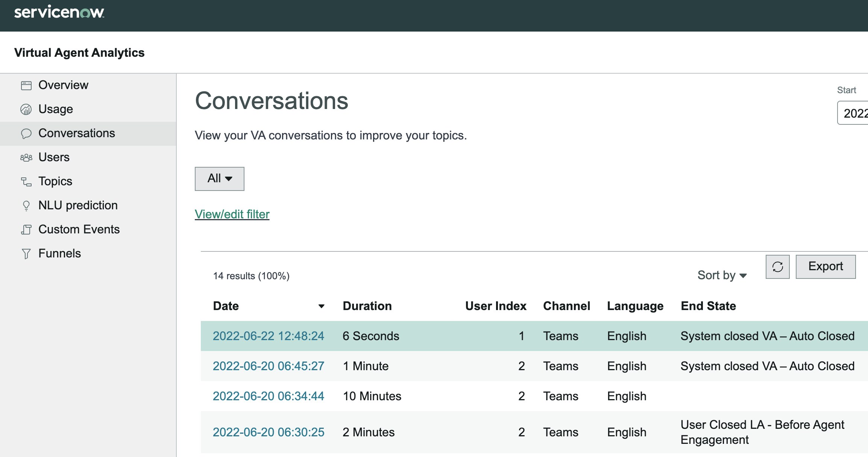Navigate to the Funnels section
Image resolution: width=868 pixels, height=457 pixels.
click(x=59, y=253)
